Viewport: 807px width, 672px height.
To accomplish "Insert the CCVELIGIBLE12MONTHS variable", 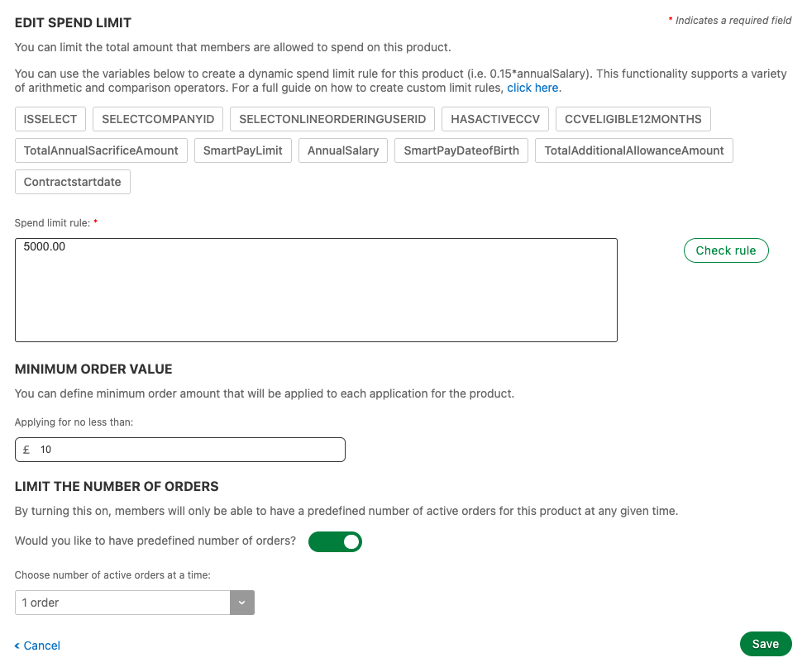I will 633,119.
